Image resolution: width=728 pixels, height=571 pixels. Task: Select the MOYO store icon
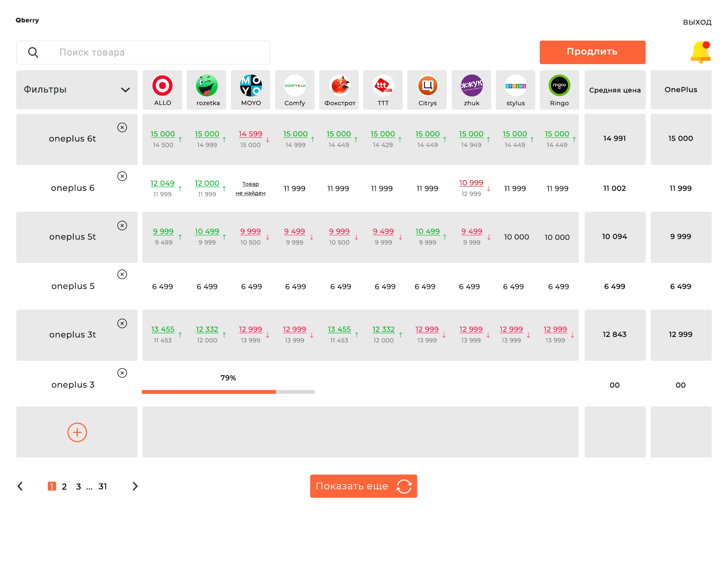pos(251,86)
